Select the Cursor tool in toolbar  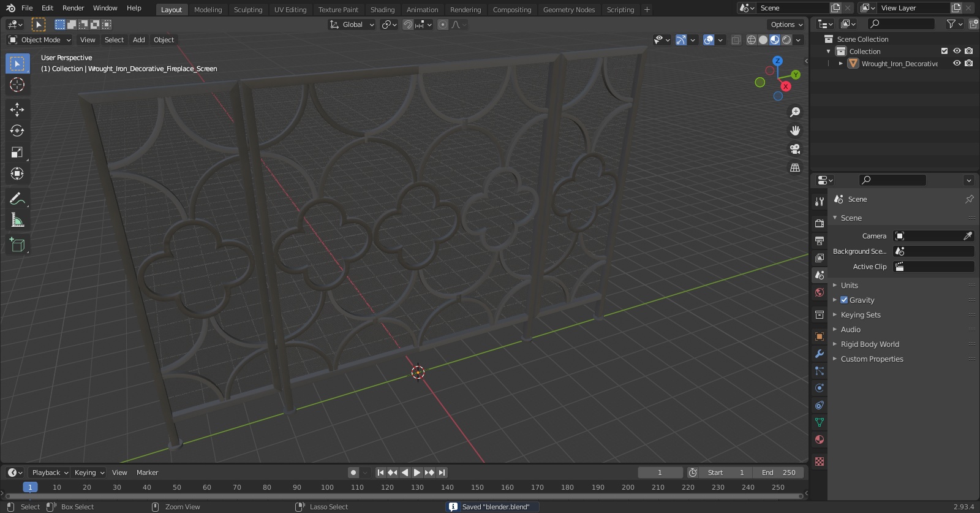point(17,85)
